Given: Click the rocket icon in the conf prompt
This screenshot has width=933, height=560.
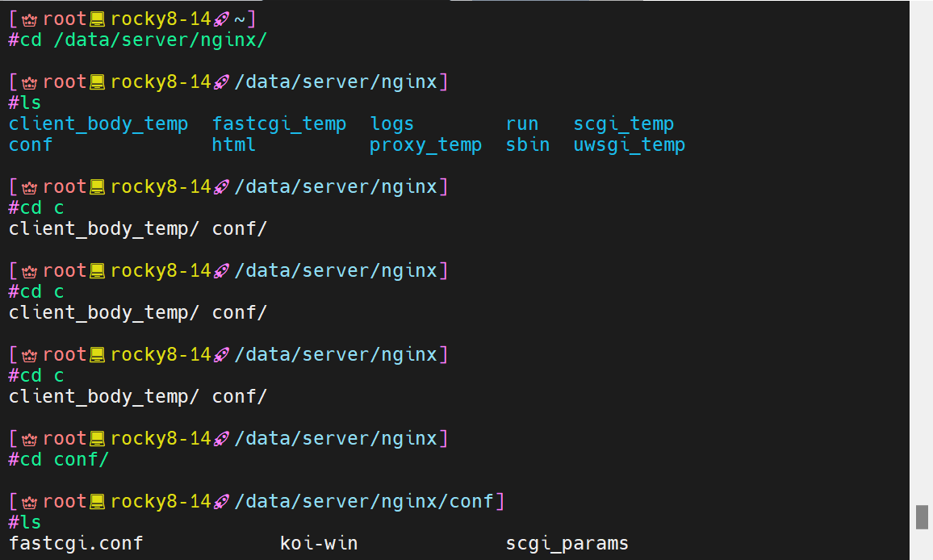Looking at the screenshot, I should [x=221, y=502].
